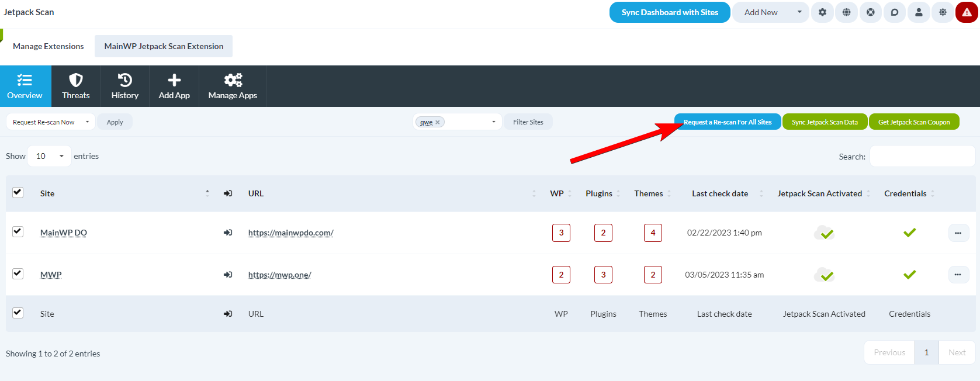Viewport: 980px width, 381px height.
Task: Click the Apply button
Action: point(115,122)
